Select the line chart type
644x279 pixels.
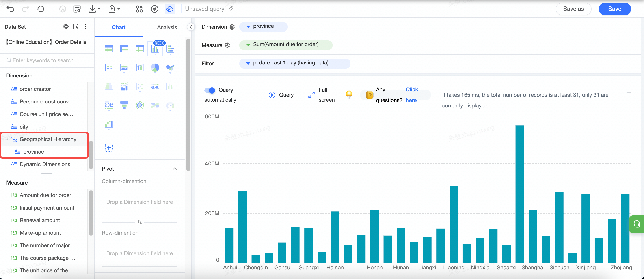click(x=109, y=67)
